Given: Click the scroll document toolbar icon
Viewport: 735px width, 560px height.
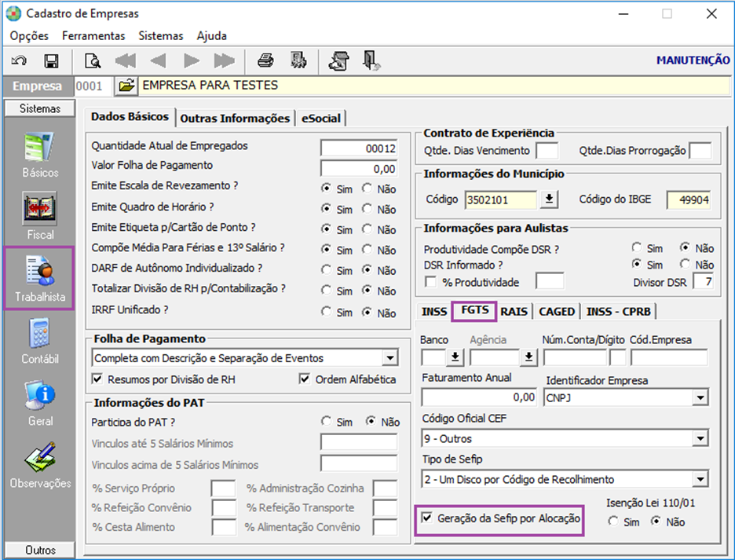Looking at the screenshot, I should point(339,61).
